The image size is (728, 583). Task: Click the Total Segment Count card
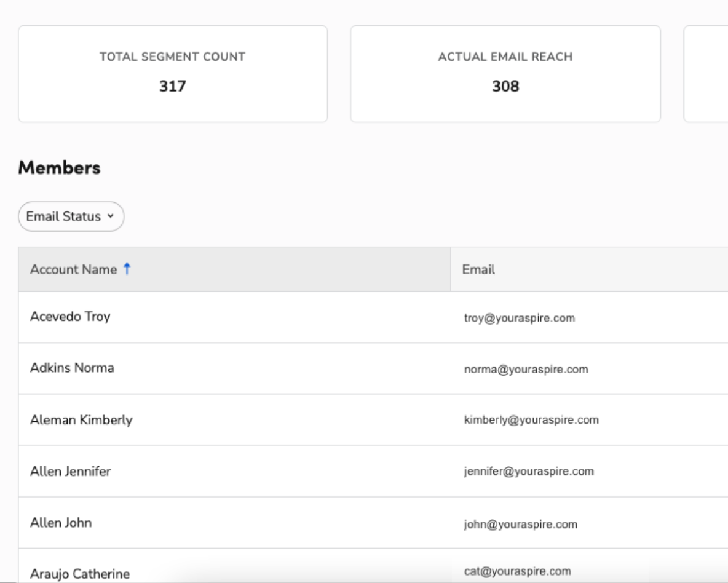[x=173, y=73]
